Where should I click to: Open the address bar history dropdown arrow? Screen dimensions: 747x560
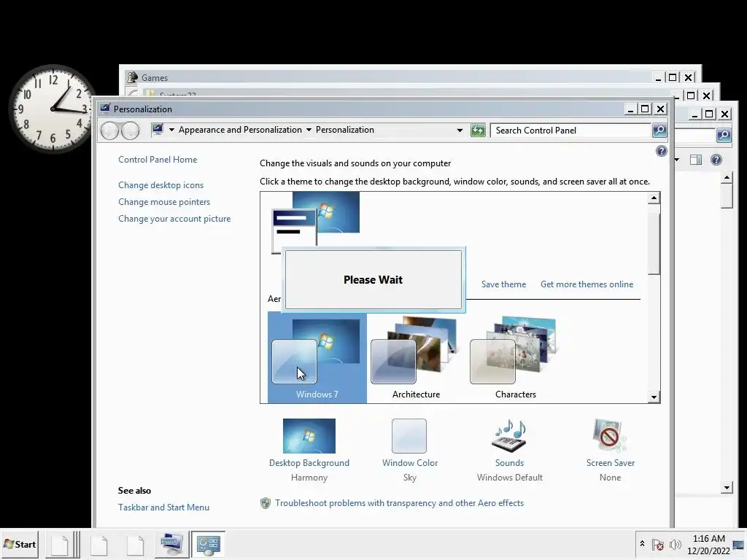(x=460, y=130)
